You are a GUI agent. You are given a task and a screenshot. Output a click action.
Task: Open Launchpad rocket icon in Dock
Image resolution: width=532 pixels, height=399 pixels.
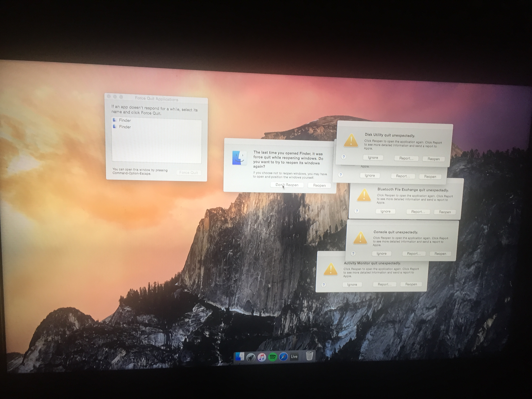coord(251,357)
